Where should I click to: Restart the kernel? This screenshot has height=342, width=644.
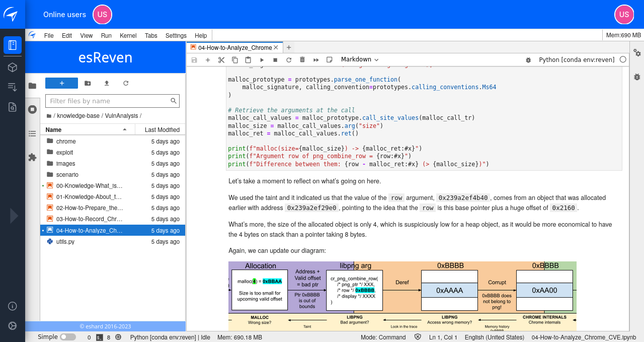(288, 59)
